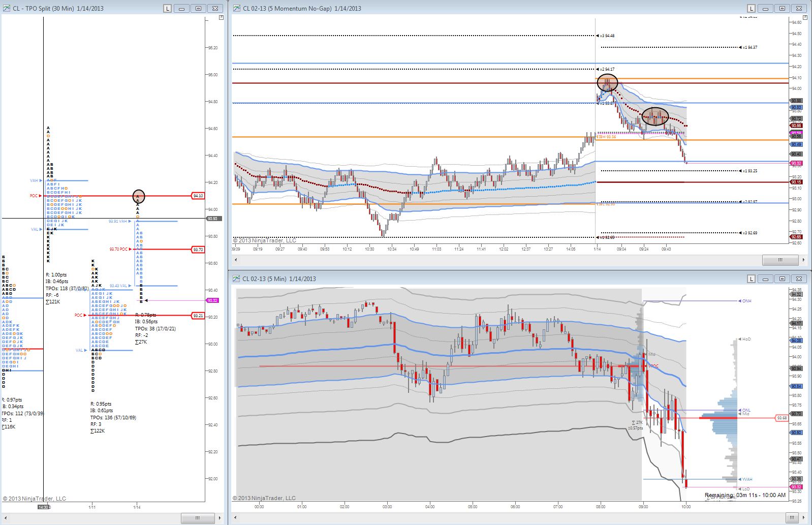Select the red 94.10 POC price label
Viewport: 812px width, 525px height.
pos(198,196)
